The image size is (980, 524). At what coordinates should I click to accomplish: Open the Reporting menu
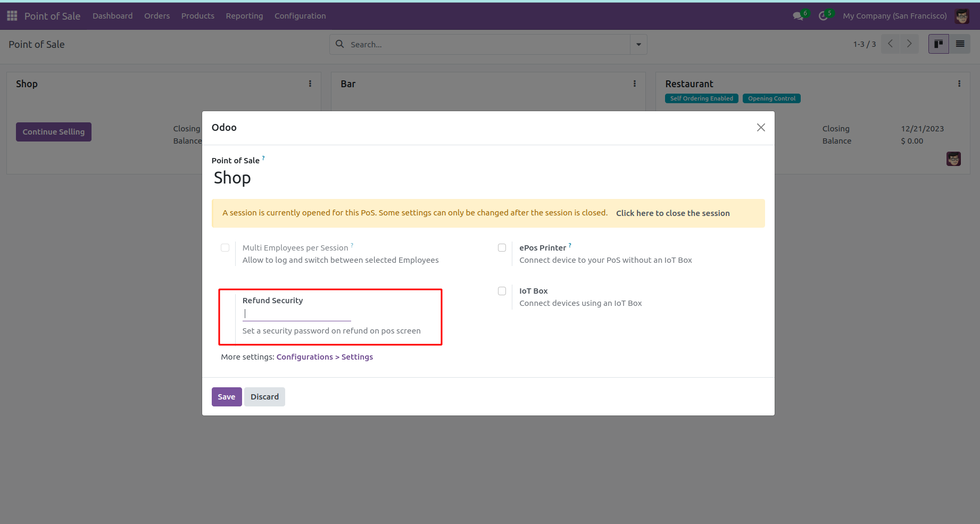[244, 16]
